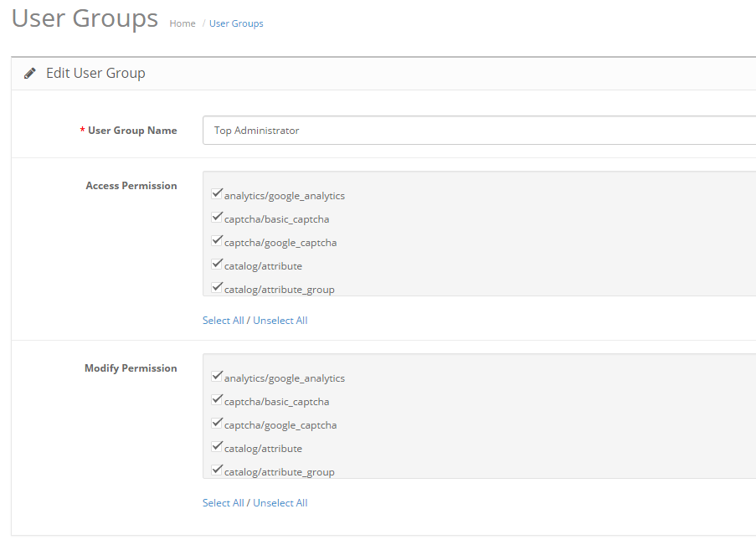
Task: Click the pencil icon beside Edit User Group
Action: 30,74
